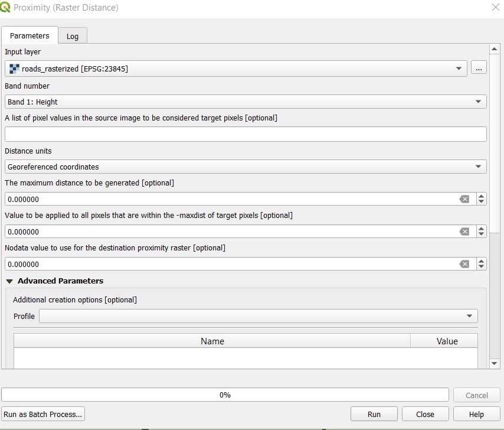This screenshot has height=430, width=504.
Task: Clear the maximum distance value
Action: (x=464, y=199)
